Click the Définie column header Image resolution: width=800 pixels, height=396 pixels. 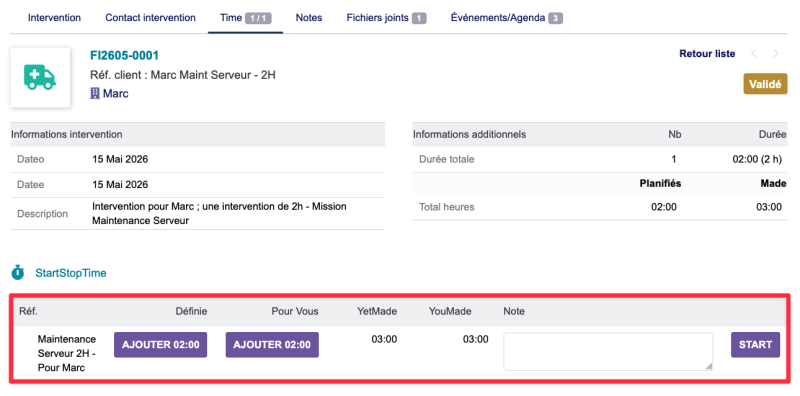191,311
